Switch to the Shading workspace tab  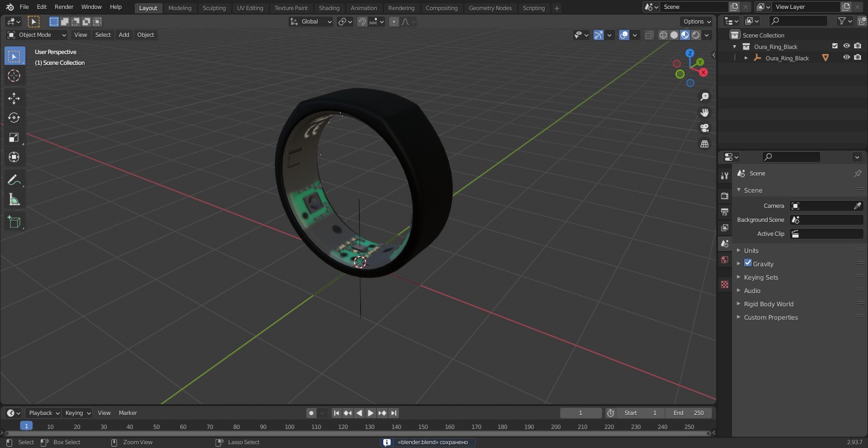coord(329,8)
